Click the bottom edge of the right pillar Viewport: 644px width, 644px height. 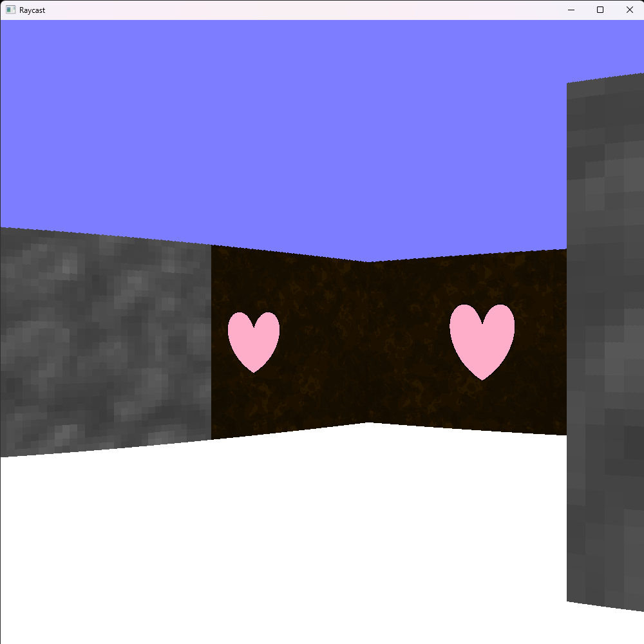coord(605,605)
